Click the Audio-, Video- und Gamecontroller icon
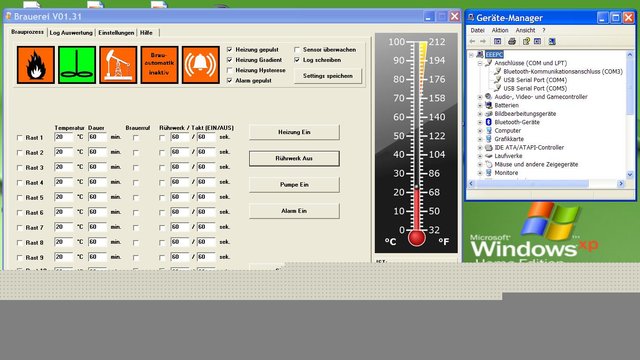640x360 pixels. (489, 97)
